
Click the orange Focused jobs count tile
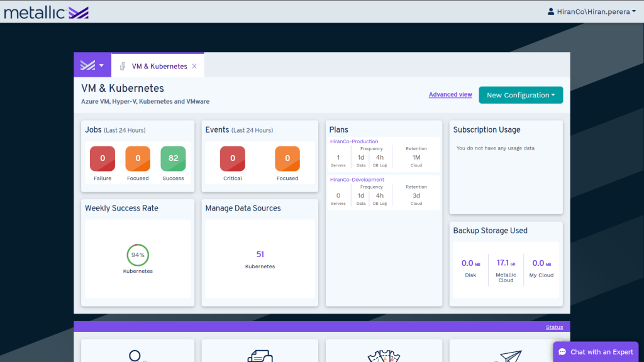pos(138,158)
